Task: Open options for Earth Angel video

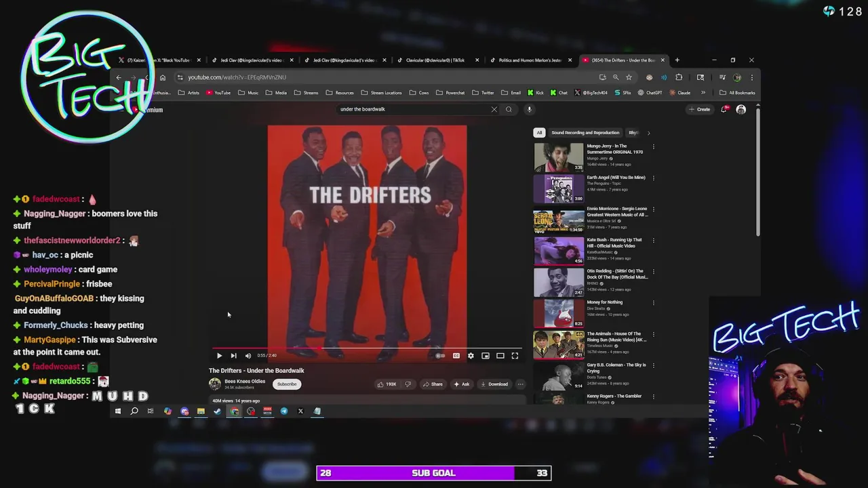Action: click(x=654, y=178)
